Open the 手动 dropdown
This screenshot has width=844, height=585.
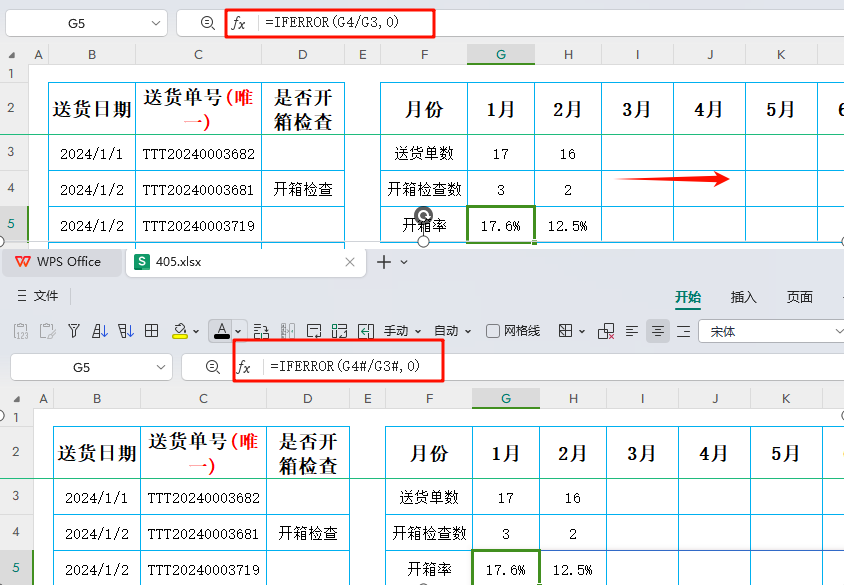402,331
